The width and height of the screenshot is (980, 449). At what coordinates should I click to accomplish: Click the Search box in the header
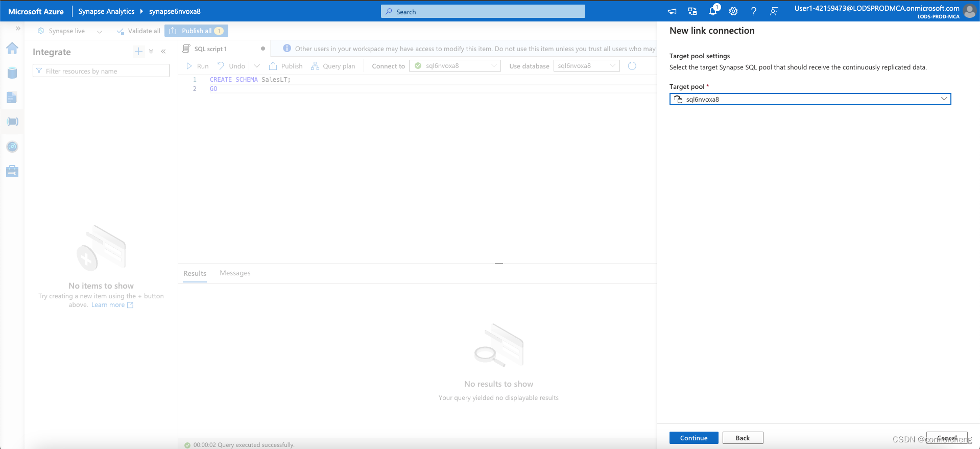483,11
